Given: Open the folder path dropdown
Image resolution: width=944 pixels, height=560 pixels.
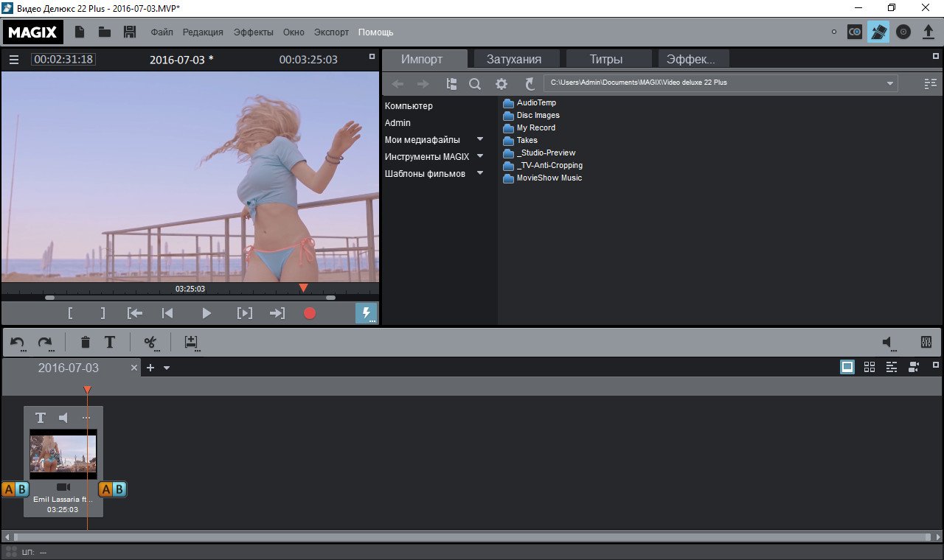Looking at the screenshot, I should (x=890, y=83).
